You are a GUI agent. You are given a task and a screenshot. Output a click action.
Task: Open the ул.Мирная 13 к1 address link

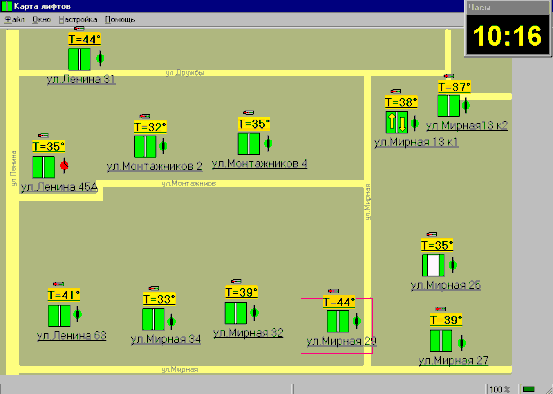[x=416, y=143]
